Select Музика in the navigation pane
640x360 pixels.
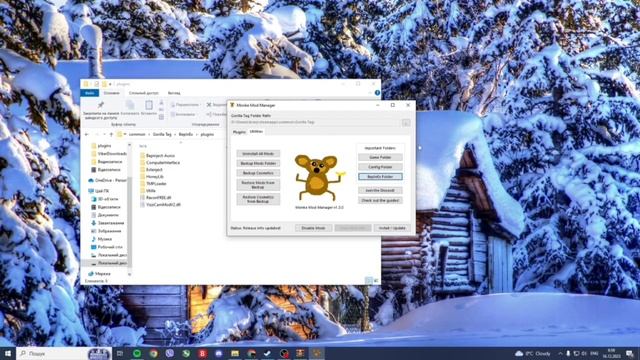pyautogui.click(x=101, y=239)
